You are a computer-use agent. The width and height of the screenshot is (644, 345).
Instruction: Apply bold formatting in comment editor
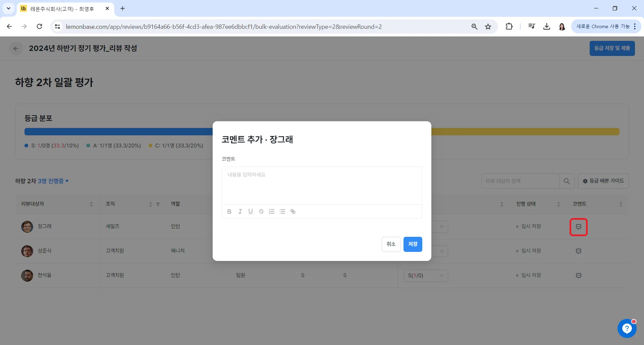point(229,211)
